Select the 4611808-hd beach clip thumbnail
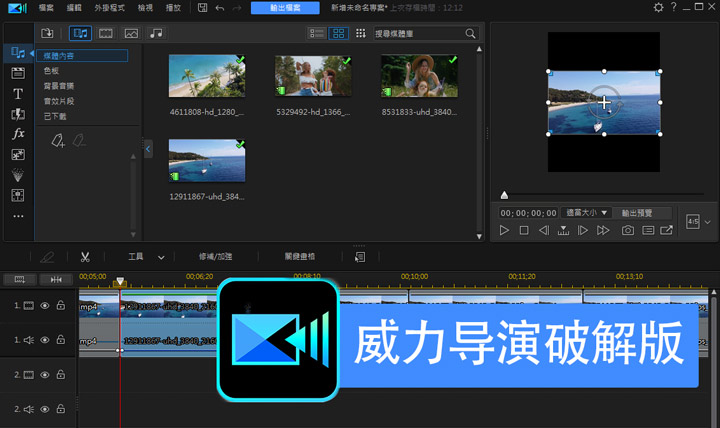This screenshot has height=428, width=720. (207, 76)
